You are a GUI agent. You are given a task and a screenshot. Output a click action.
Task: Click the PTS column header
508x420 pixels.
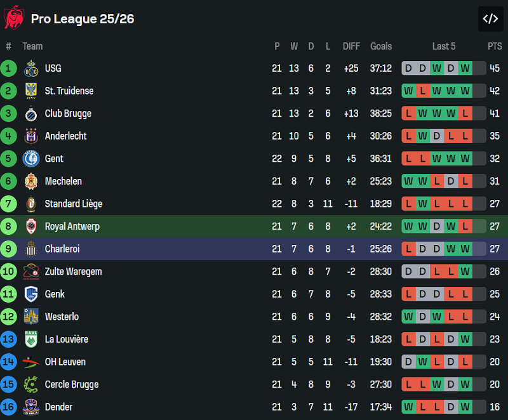click(x=495, y=46)
